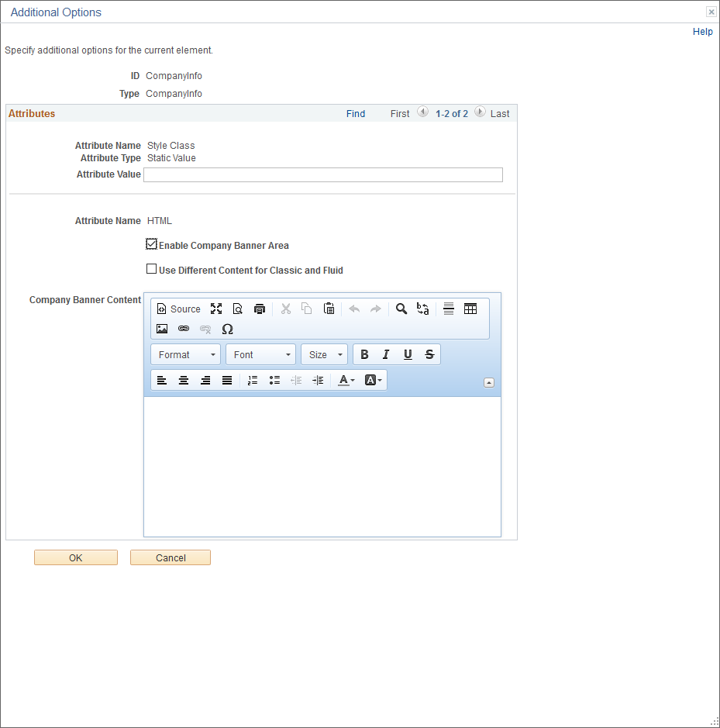
Task: Toggle Italic formatting
Action: point(386,355)
